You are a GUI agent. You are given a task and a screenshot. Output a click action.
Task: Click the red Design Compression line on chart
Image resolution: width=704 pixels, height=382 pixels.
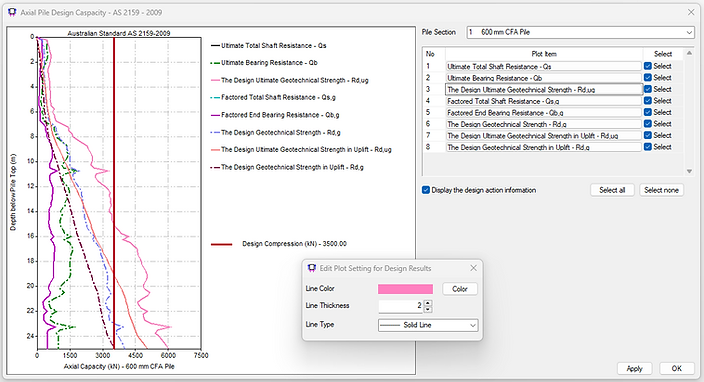tap(114, 193)
